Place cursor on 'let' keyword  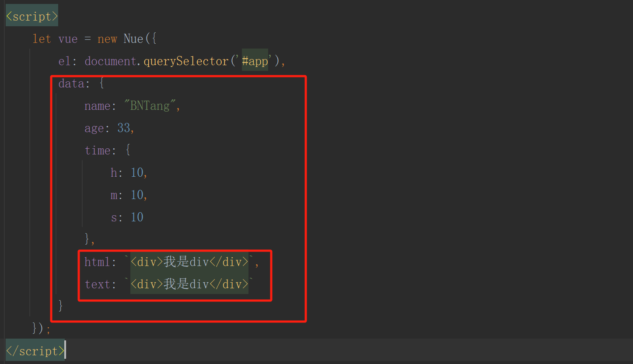[42, 39]
